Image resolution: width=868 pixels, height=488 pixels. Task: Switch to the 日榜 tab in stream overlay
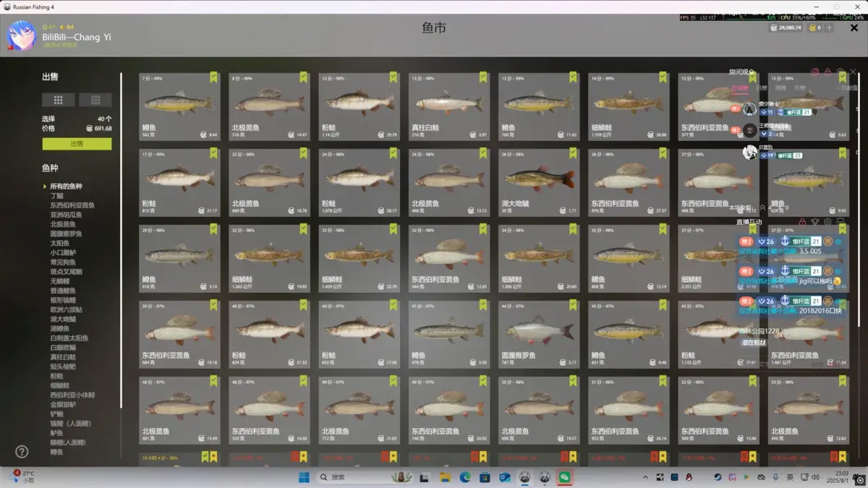(762, 87)
